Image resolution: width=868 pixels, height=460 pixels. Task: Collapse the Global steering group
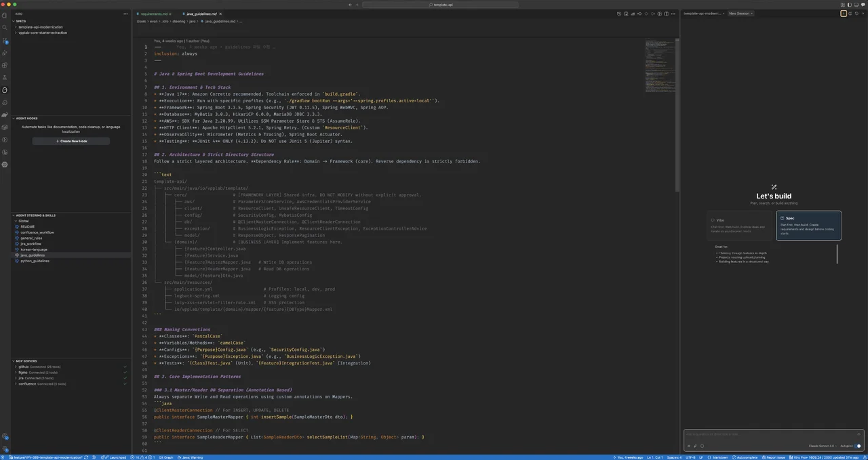click(x=24, y=221)
